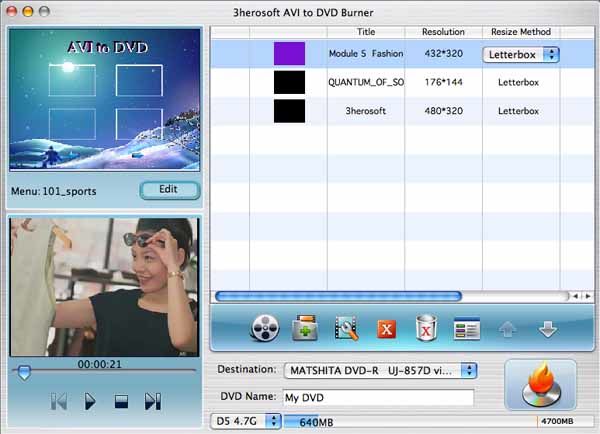Click the video preview of woman
Image resolution: width=600 pixels, height=434 pixels.
pos(104,287)
